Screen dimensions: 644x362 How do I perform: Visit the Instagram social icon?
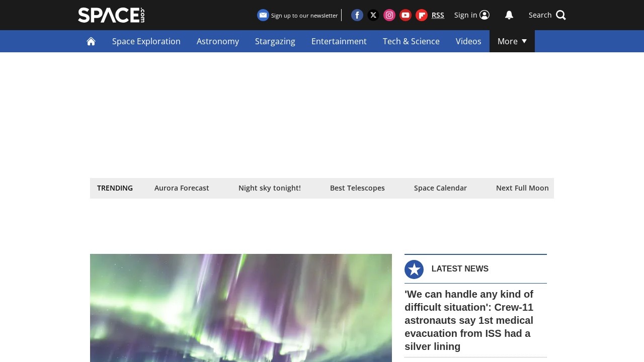click(x=389, y=15)
